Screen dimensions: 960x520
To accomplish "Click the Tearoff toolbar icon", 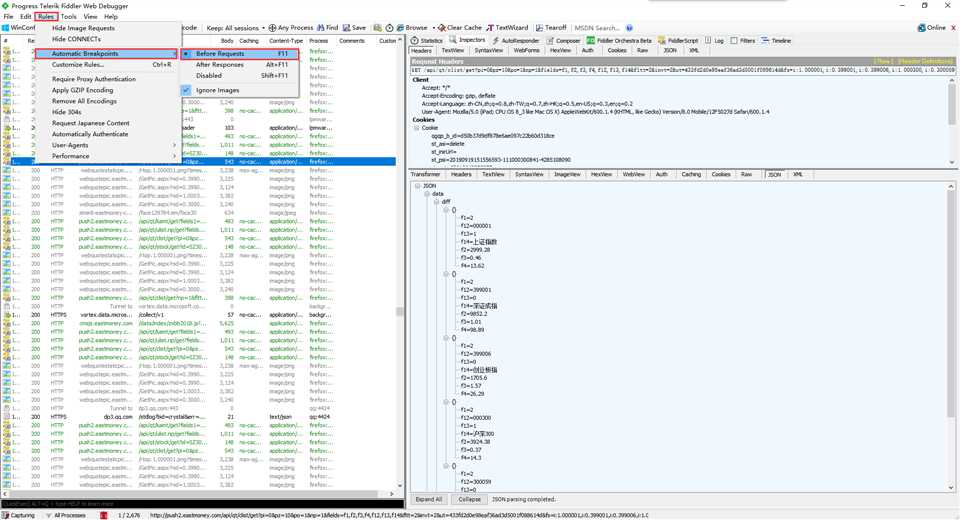I will pyautogui.click(x=539, y=28).
